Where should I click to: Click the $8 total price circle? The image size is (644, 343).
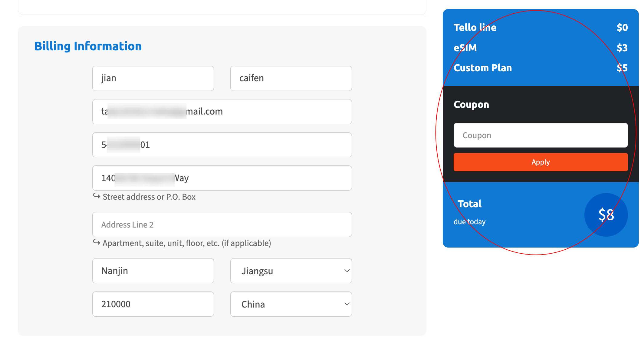pyautogui.click(x=606, y=215)
